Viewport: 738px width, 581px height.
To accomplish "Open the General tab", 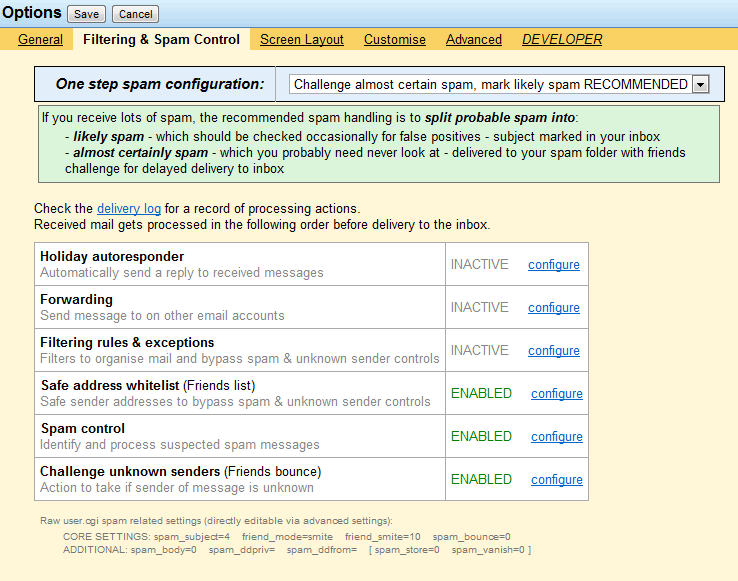I will [x=40, y=40].
